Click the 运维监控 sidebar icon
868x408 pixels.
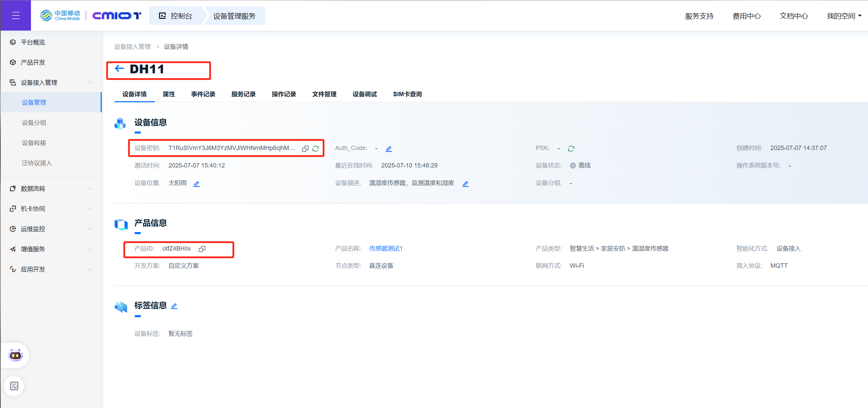click(x=13, y=229)
